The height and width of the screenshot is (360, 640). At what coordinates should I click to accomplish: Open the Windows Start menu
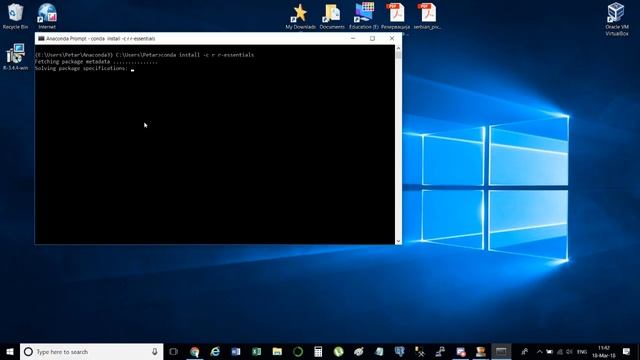coord(10,351)
